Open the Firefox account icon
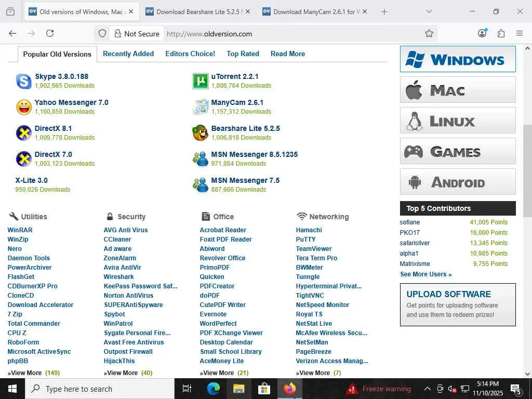Image resolution: width=532 pixels, height=399 pixels. (x=482, y=33)
